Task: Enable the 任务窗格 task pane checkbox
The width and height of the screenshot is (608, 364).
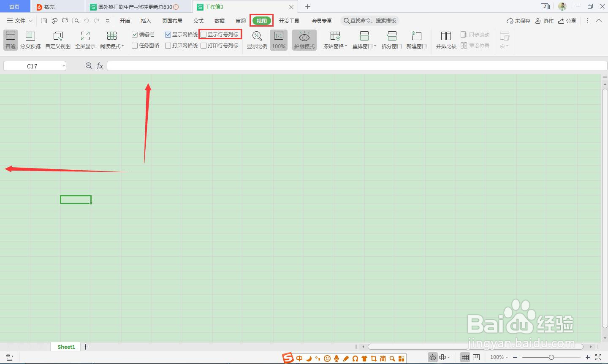Action: pyautogui.click(x=135, y=46)
